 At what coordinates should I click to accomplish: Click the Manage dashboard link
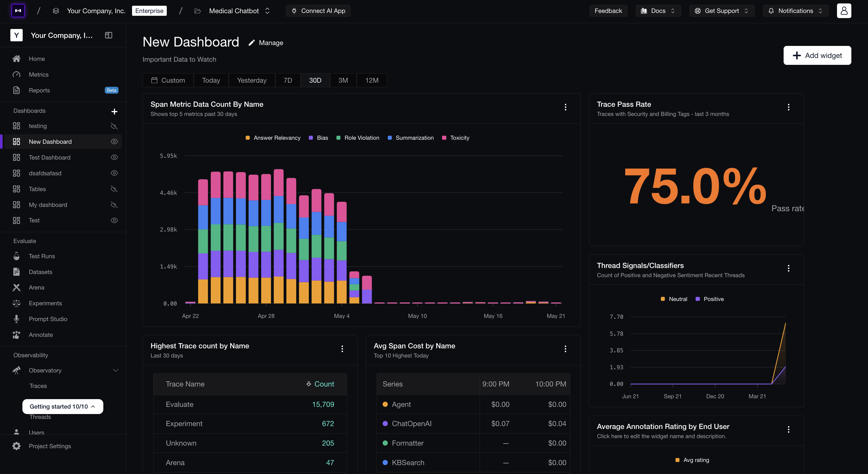click(x=266, y=43)
